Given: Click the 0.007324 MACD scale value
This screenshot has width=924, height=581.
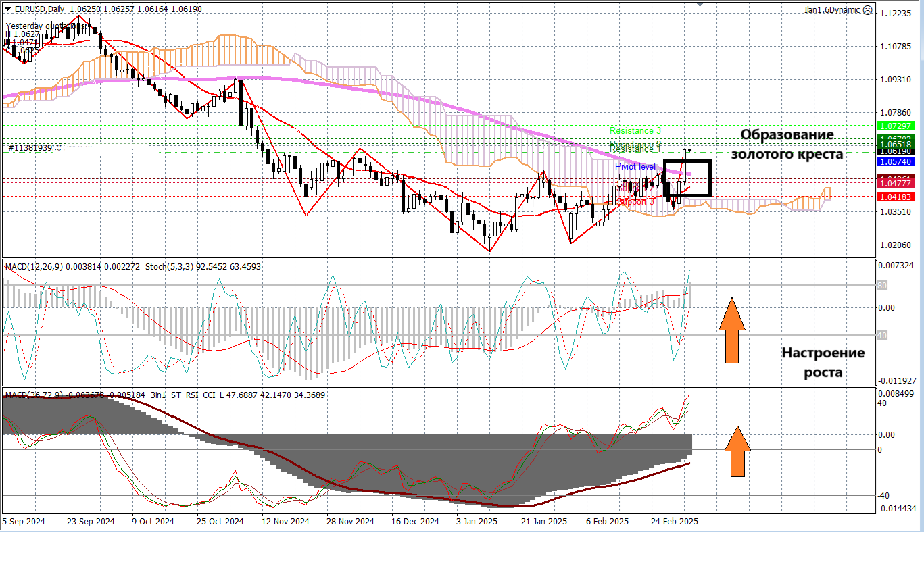Looking at the screenshot, I should [x=895, y=265].
